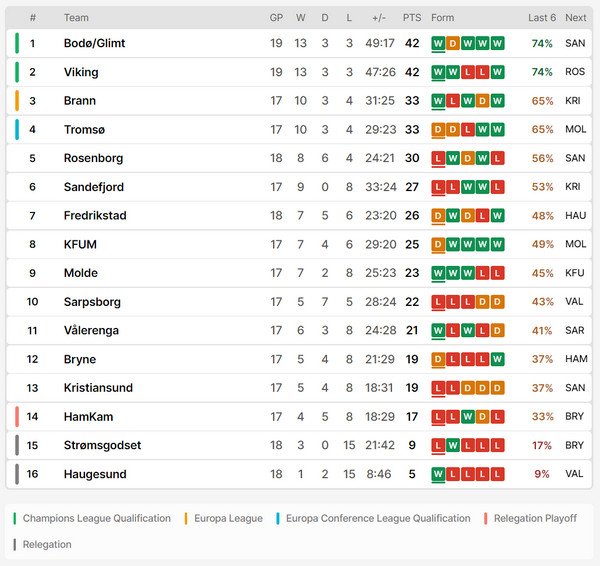Screen dimensions: 600x566
Task: Click the green W badge in Haugesund form
Action: (438, 474)
